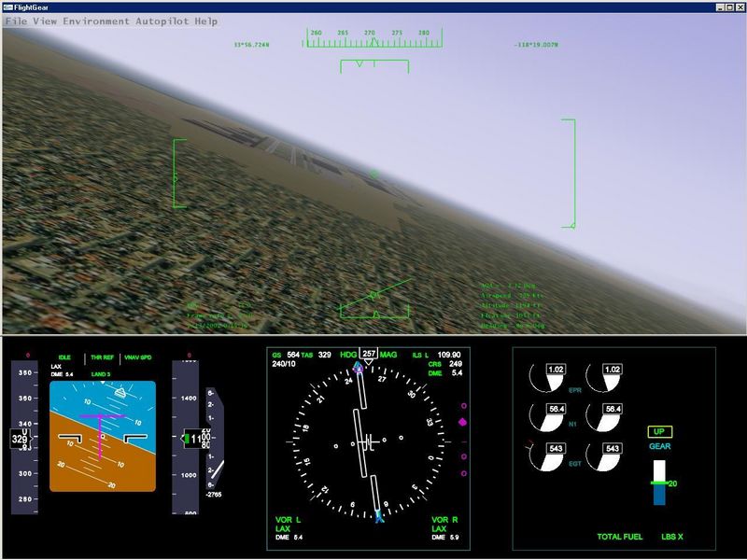The height and width of the screenshot is (560, 747).
Task: Click the airspeed readout box showing 329
Action: click(x=20, y=437)
